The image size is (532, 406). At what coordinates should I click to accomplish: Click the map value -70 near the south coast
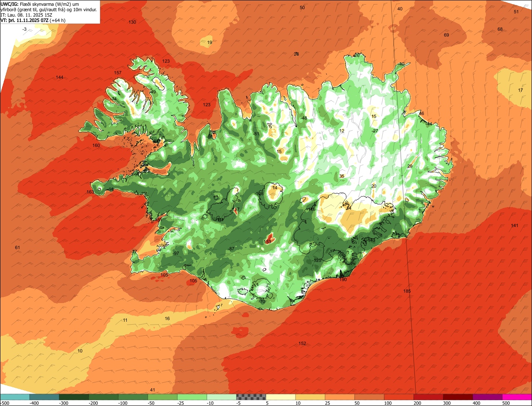click(x=262, y=302)
